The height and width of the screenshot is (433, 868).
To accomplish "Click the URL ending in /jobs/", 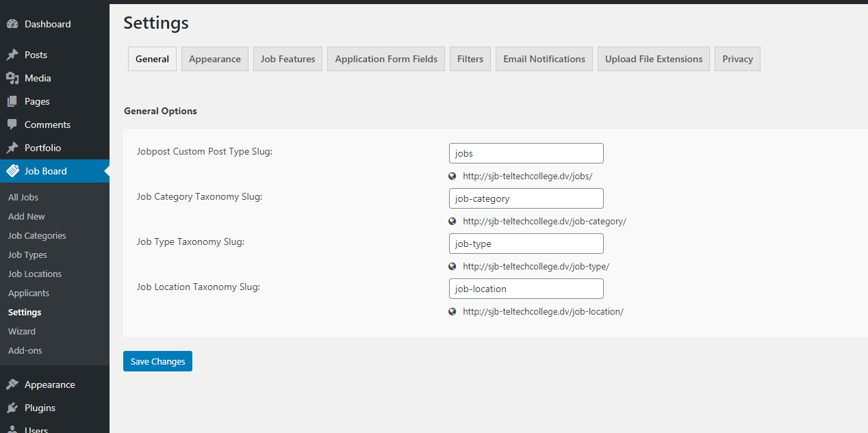I will (x=528, y=176).
